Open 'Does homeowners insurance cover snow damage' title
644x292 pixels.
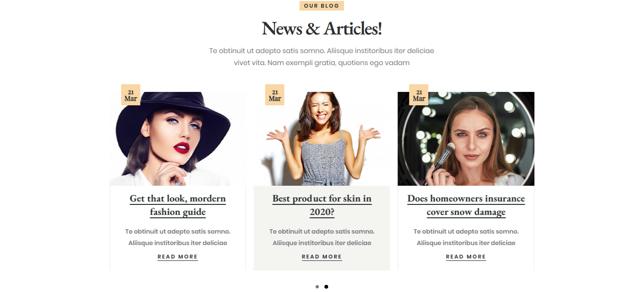tap(466, 205)
